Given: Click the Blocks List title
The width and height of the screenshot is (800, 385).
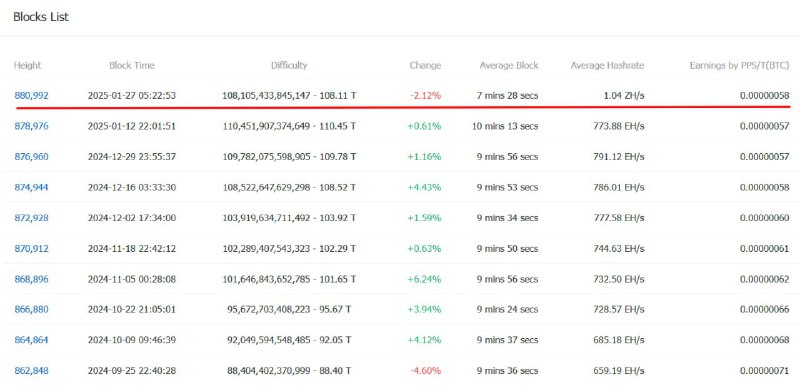Looking at the screenshot, I should click(41, 17).
